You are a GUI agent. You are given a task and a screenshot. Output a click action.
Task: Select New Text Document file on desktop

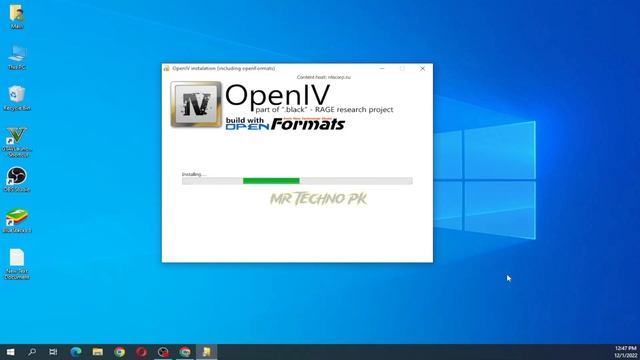[17, 264]
